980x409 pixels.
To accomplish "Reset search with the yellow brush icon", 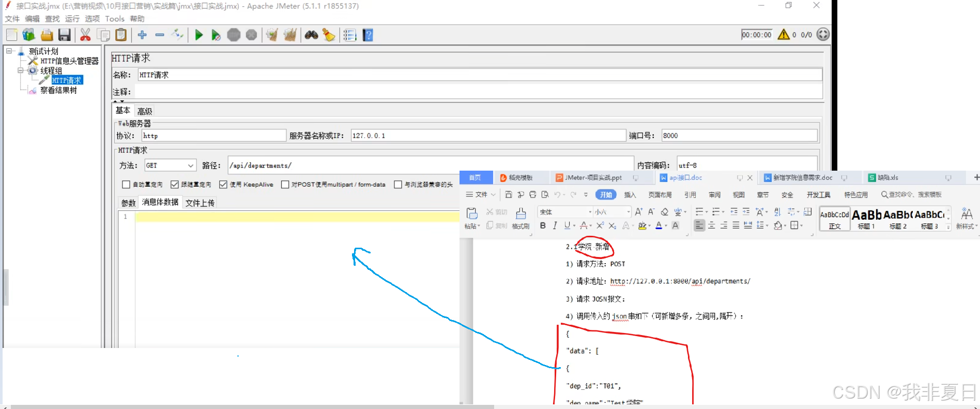I will [329, 35].
